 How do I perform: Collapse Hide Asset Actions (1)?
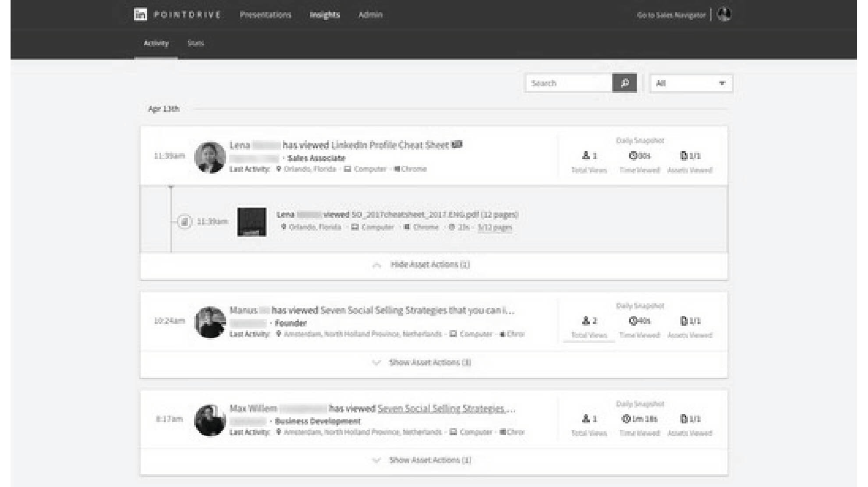click(429, 265)
